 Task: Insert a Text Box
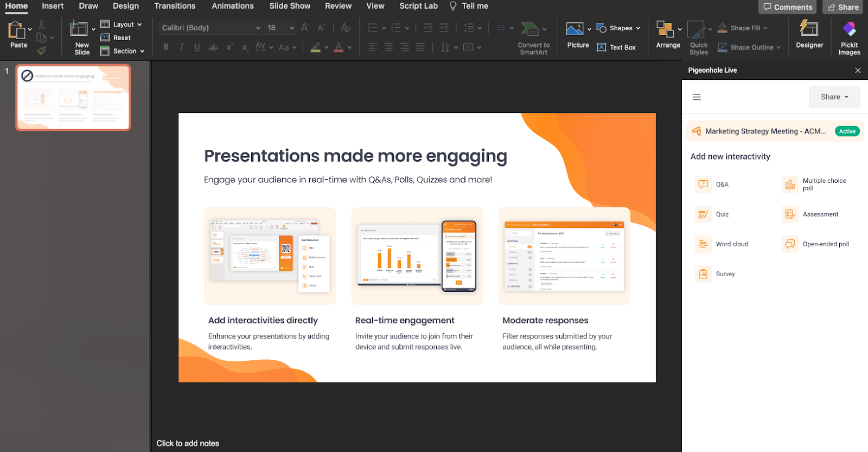(616, 47)
